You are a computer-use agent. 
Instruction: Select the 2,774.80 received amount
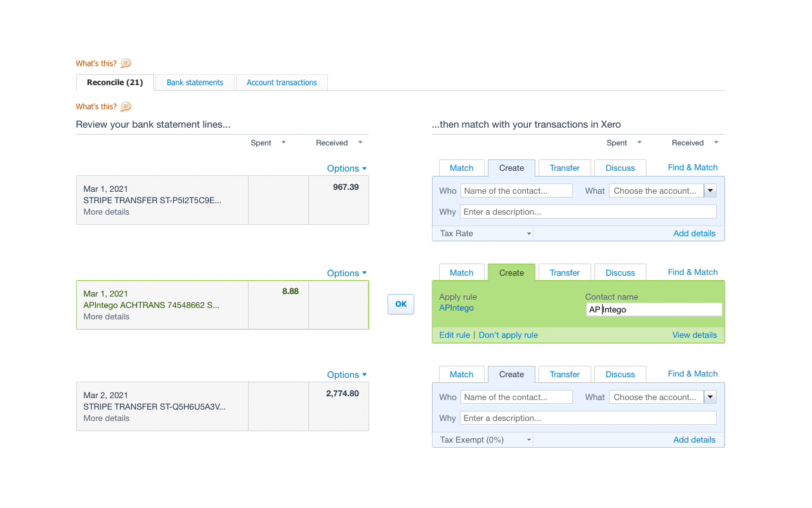tap(343, 394)
